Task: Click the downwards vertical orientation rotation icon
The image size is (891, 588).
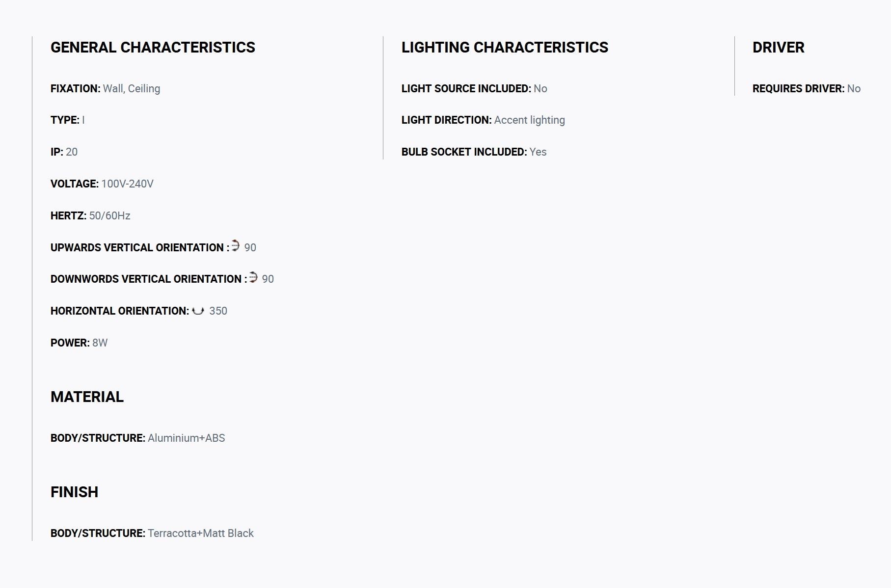Action: click(x=253, y=277)
